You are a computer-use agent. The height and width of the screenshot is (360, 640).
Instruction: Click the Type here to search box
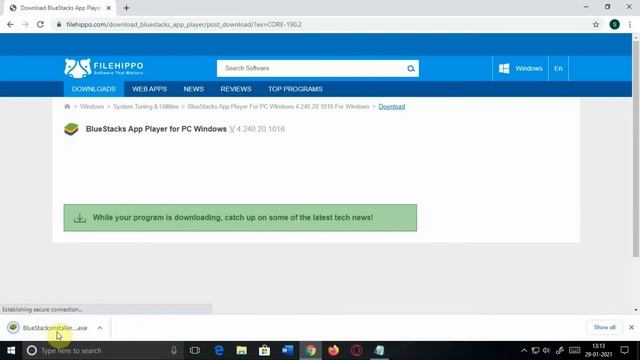pyautogui.click(x=102, y=351)
